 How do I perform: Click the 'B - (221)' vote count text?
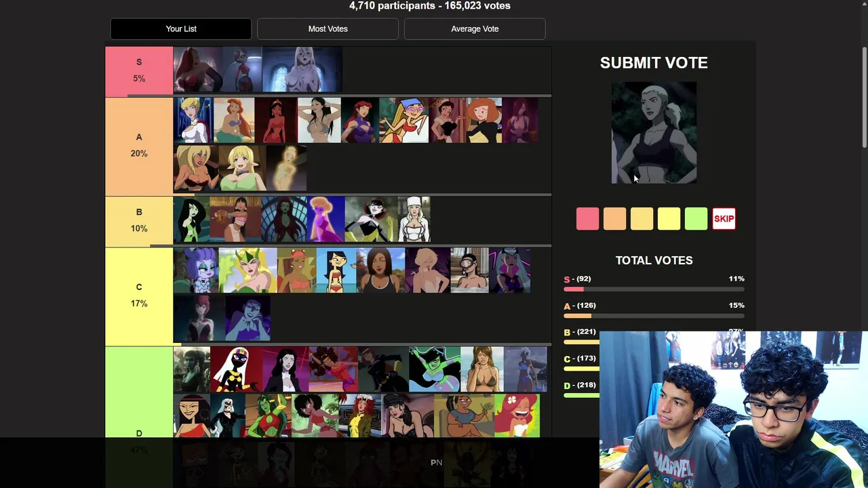[x=580, y=332]
